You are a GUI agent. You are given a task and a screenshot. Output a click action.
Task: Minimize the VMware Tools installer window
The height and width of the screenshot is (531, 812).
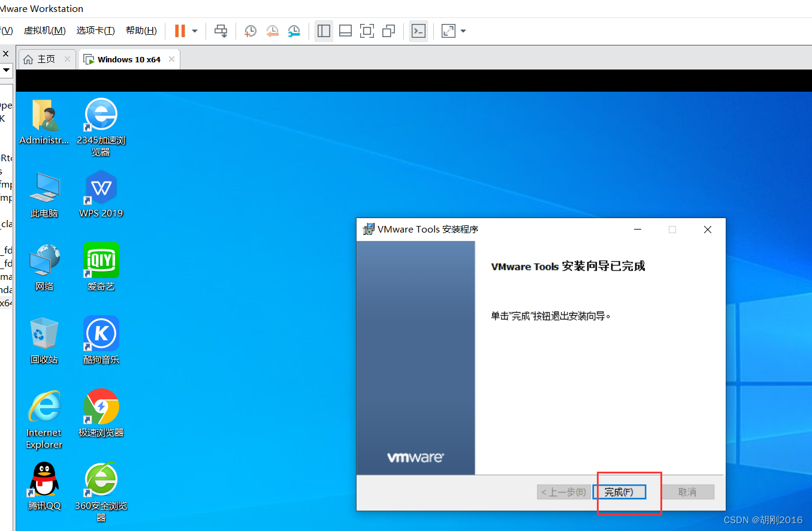pyautogui.click(x=638, y=230)
